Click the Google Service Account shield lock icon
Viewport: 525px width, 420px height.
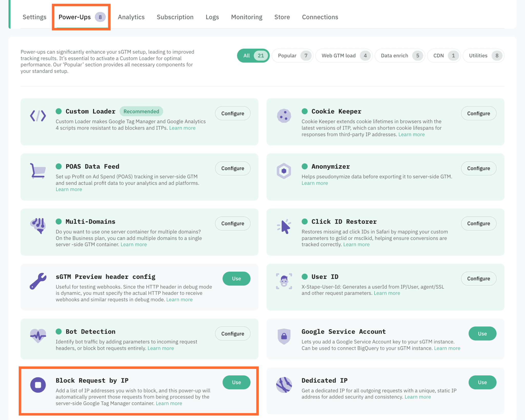click(x=284, y=336)
